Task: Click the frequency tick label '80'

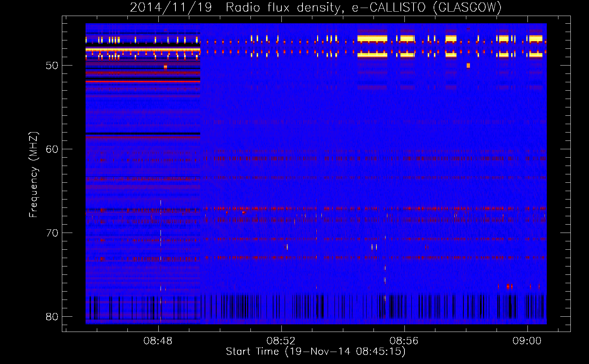Action: pyautogui.click(x=52, y=317)
